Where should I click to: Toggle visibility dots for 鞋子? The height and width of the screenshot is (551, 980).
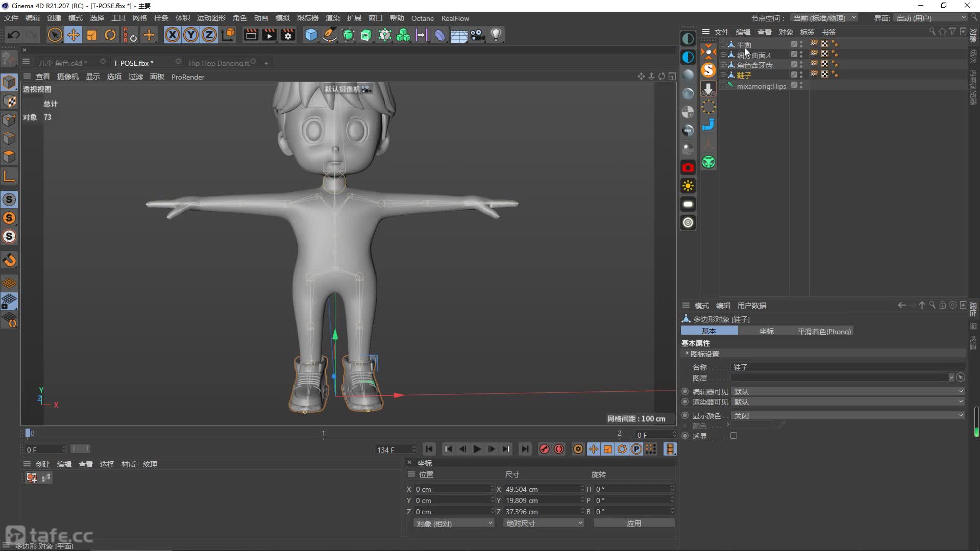point(801,74)
